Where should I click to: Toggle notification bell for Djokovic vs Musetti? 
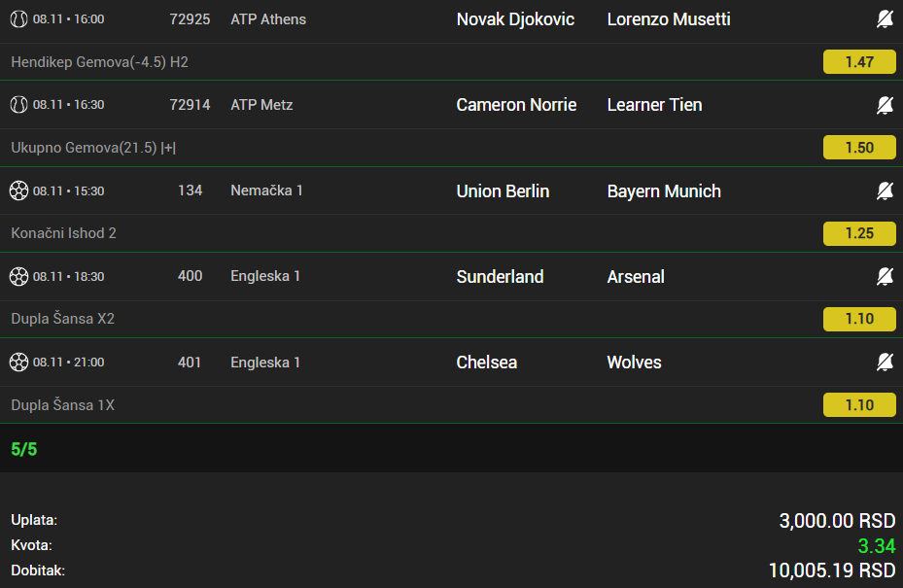click(x=885, y=19)
